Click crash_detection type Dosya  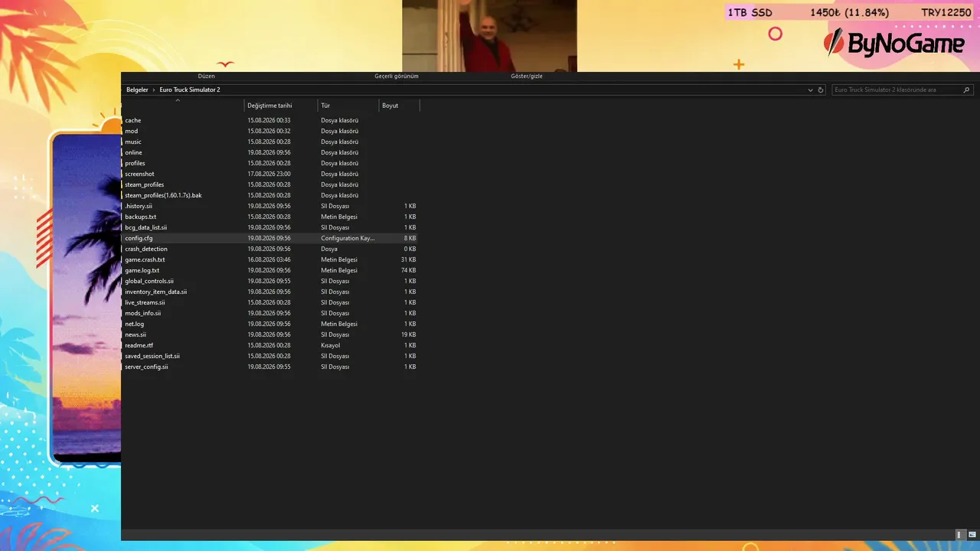(329, 249)
